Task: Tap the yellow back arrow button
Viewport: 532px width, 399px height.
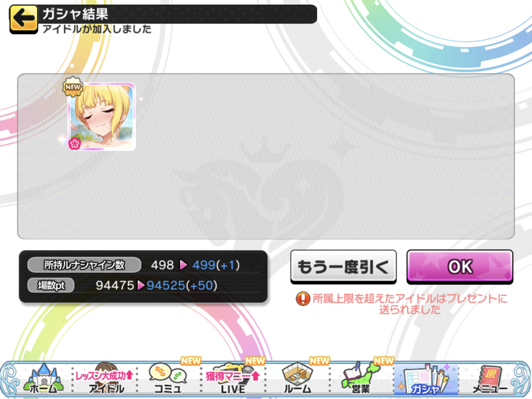Action: click(24, 19)
